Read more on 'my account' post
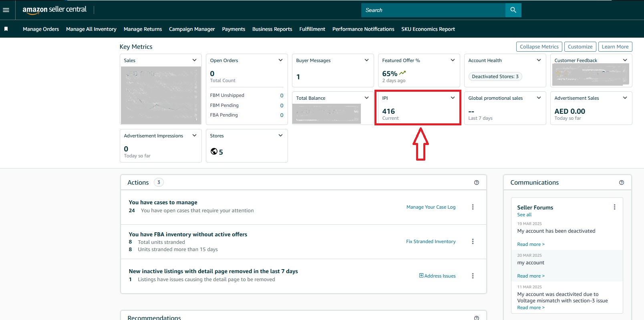Image resolution: width=644 pixels, height=320 pixels. coord(531,276)
